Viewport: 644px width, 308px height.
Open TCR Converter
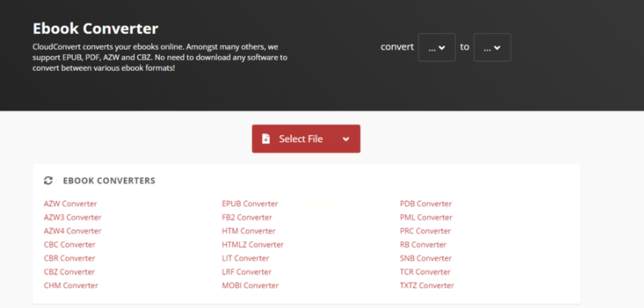[425, 272]
